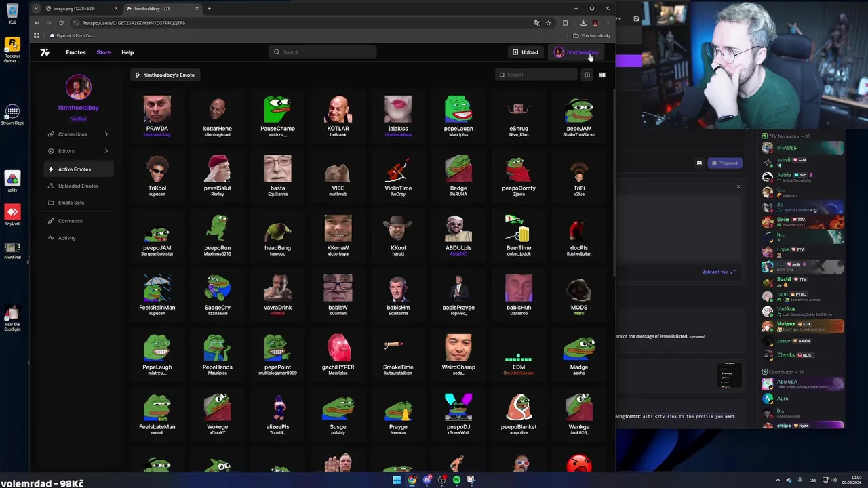Open the WeirdChamp emote
This screenshot has height=488, width=868.
coord(458,354)
